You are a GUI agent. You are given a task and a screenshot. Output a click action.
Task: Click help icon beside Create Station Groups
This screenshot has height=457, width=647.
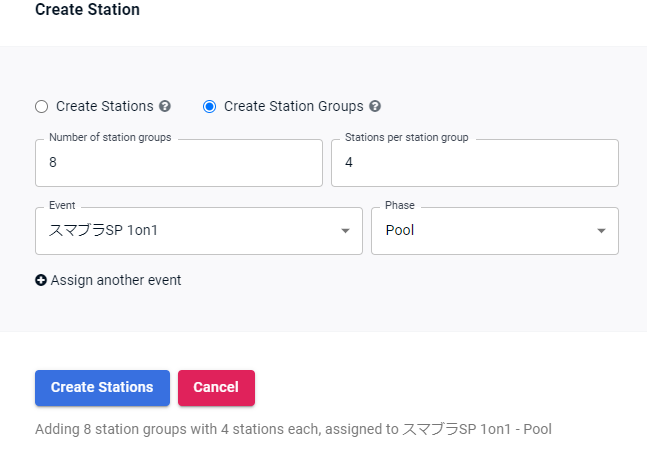pos(375,106)
